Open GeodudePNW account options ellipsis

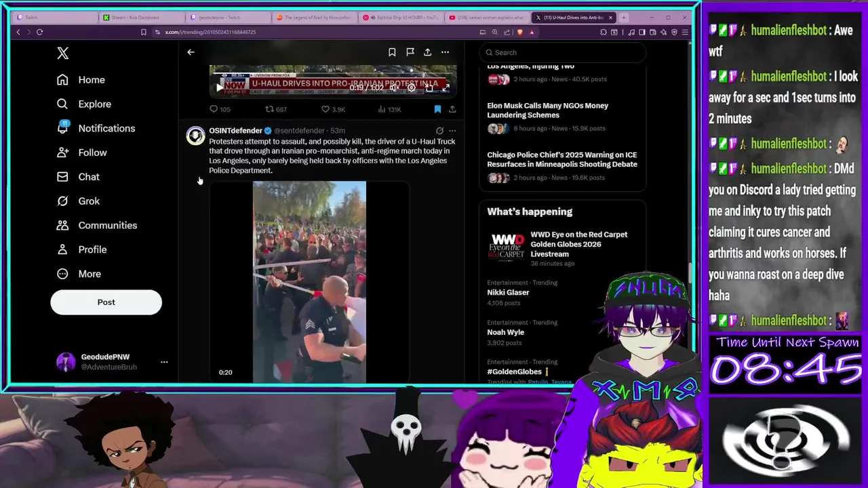tap(164, 362)
